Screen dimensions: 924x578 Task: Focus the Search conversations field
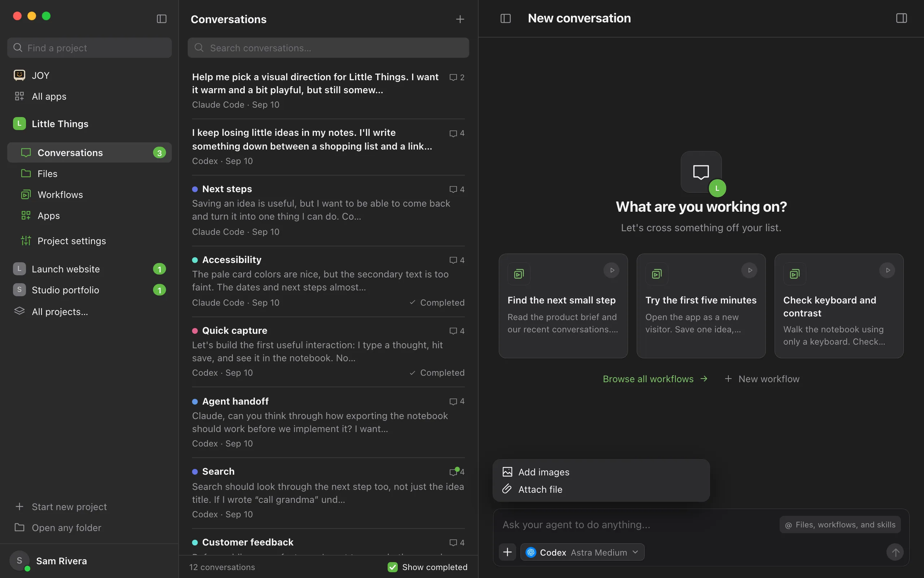[x=328, y=48]
